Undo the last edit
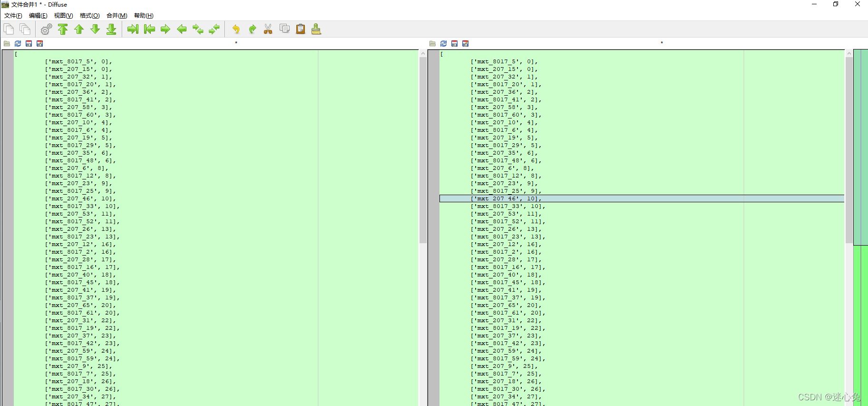Viewport: 868px width, 406px height. click(x=236, y=29)
